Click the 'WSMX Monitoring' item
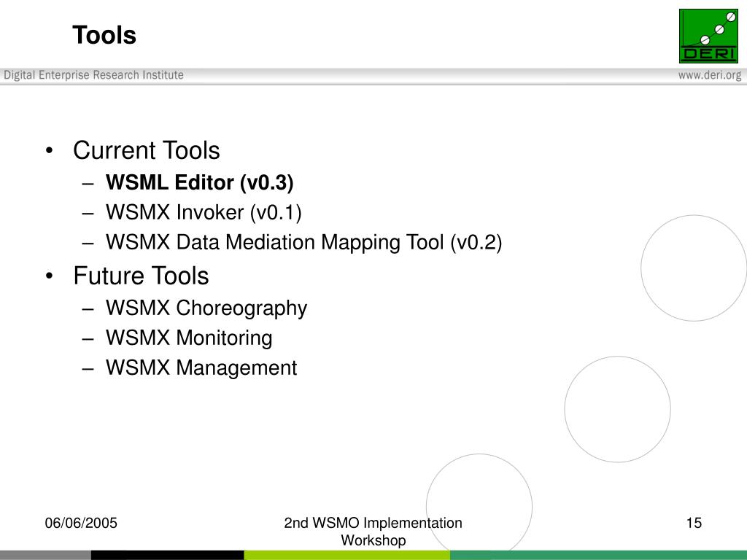The height and width of the screenshot is (560, 747). point(189,338)
